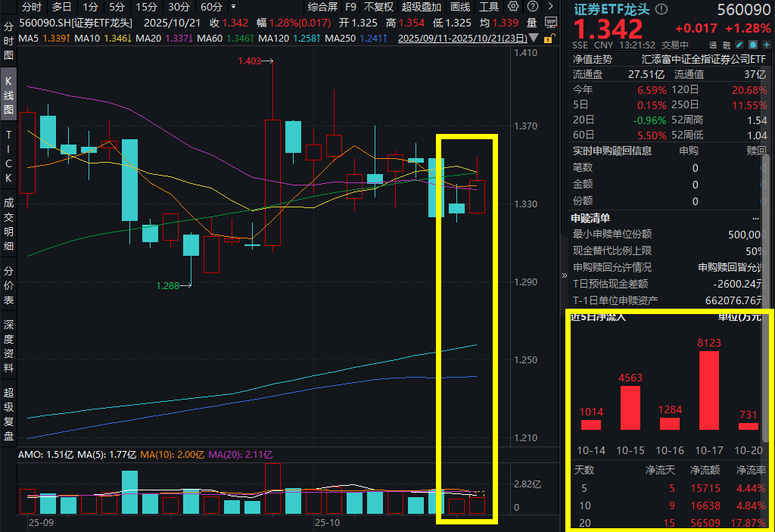775x532 pixels.
Task: Click the WP indicator icon near 量
Action: point(551,22)
